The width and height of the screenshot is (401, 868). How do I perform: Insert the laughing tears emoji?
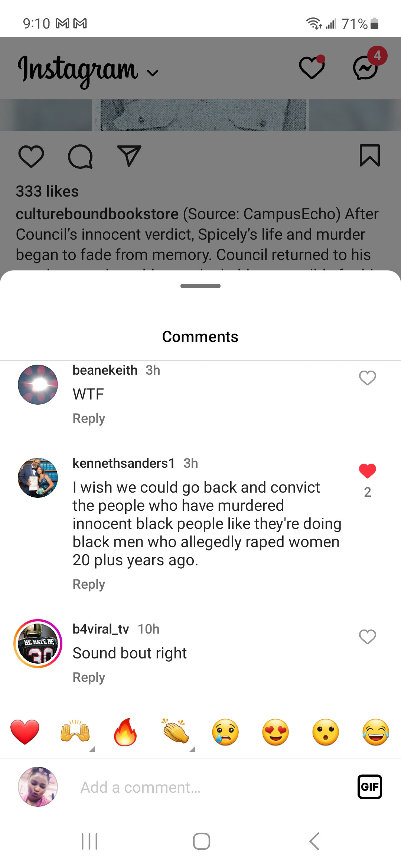[x=376, y=732]
